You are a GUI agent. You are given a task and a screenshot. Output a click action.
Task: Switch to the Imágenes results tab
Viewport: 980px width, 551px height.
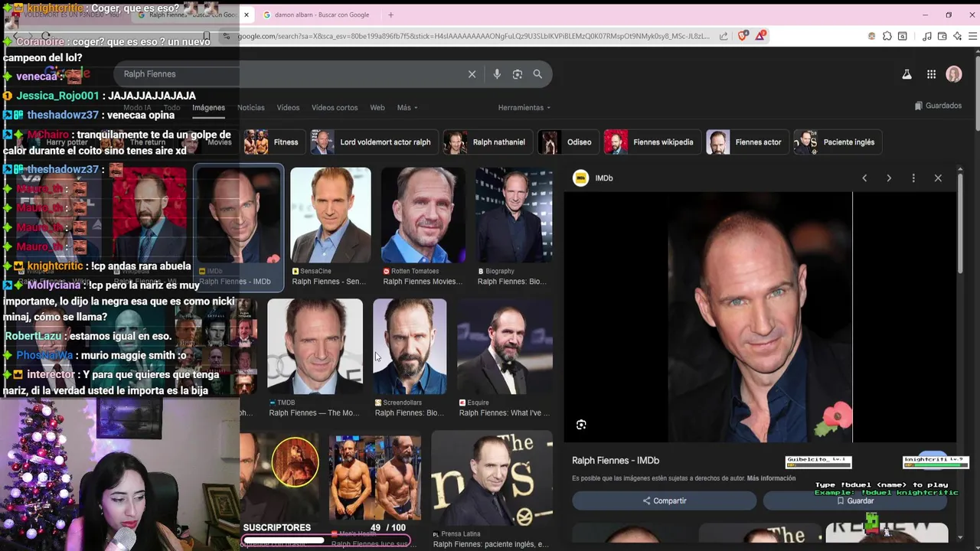(x=208, y=108)
